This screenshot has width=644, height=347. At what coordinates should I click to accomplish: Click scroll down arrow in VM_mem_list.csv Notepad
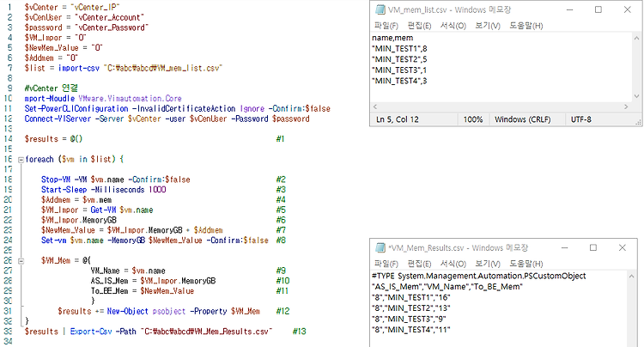636,96
